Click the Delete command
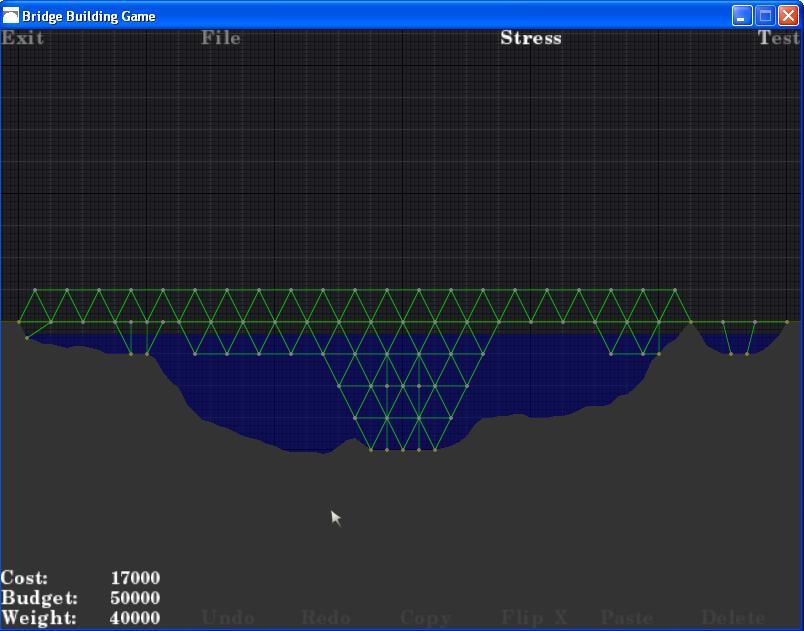 733,618
